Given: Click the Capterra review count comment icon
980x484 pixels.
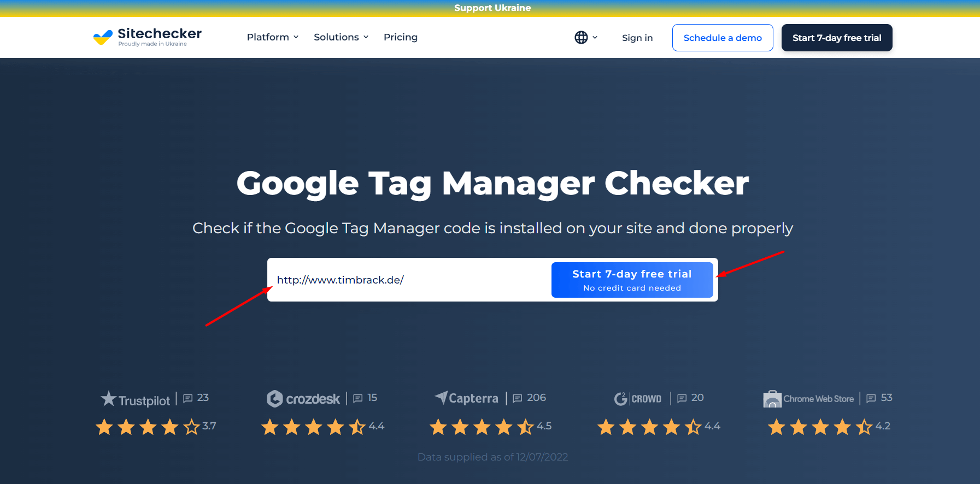Looking at the screenshot, I should point(518,398).
